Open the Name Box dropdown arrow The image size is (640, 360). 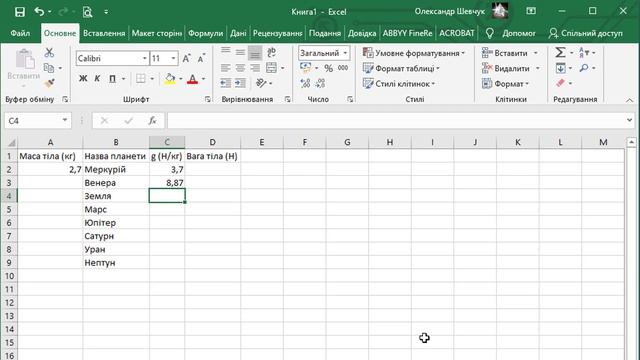(x=64, y=120)
